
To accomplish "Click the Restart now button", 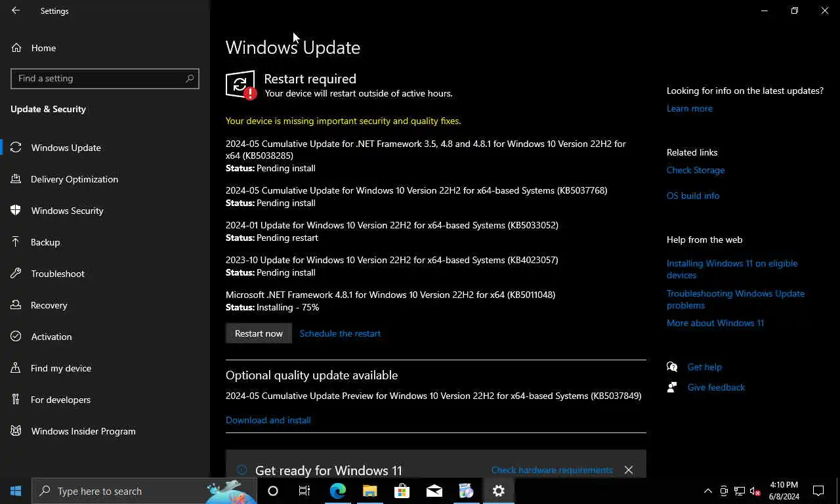I will click(259, 333).
